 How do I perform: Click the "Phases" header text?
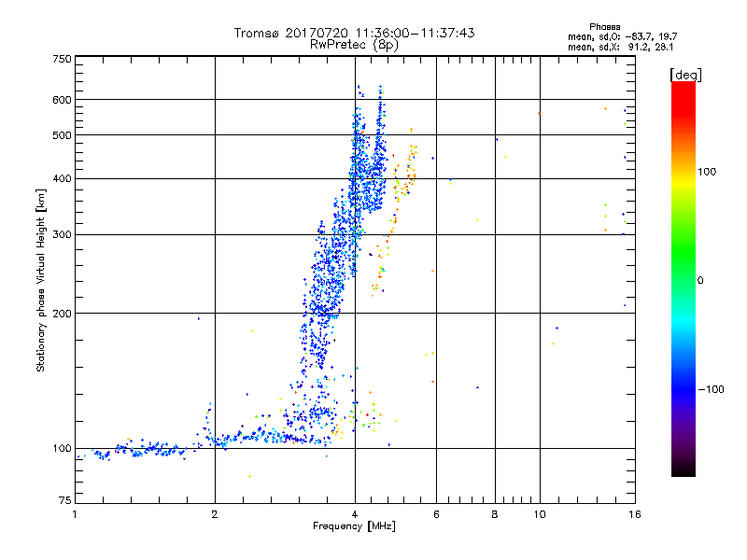click(x=604, y=27)
